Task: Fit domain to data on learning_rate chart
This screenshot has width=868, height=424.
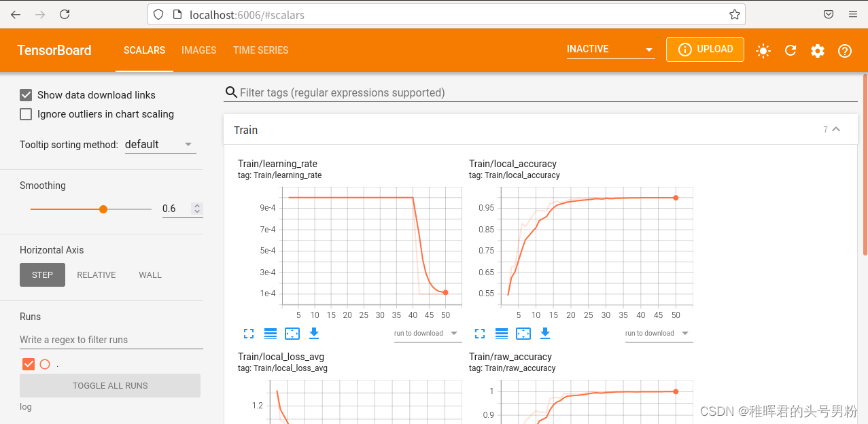Action: 292,333
